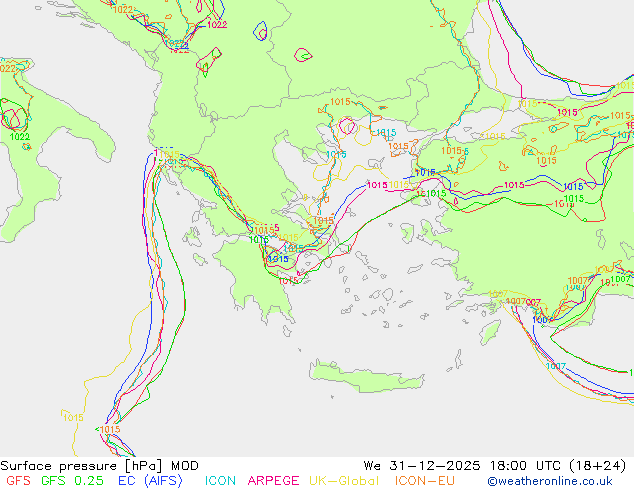Select the yellow 'UK-Global' legend label
The width and height of the screenshot is (634, 490).
click(x=344, y=481)
